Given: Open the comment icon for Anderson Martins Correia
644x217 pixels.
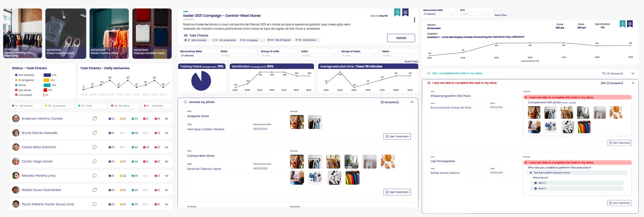Looking at the screenshot, I should (x=95, y=118).
